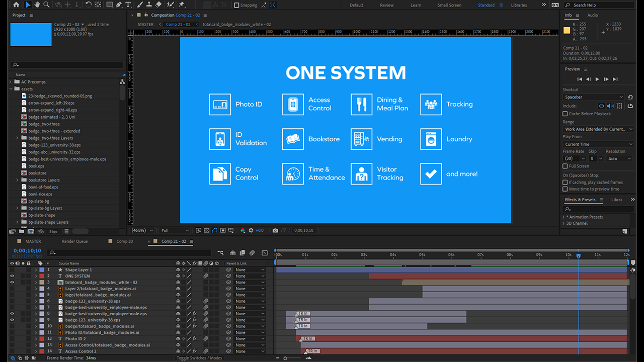Select the Hand tool

pyautogui.click(x=37, y=5)
